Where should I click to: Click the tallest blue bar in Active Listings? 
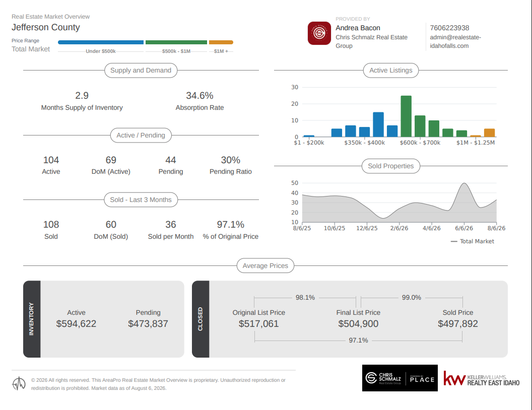click(378, 124)
